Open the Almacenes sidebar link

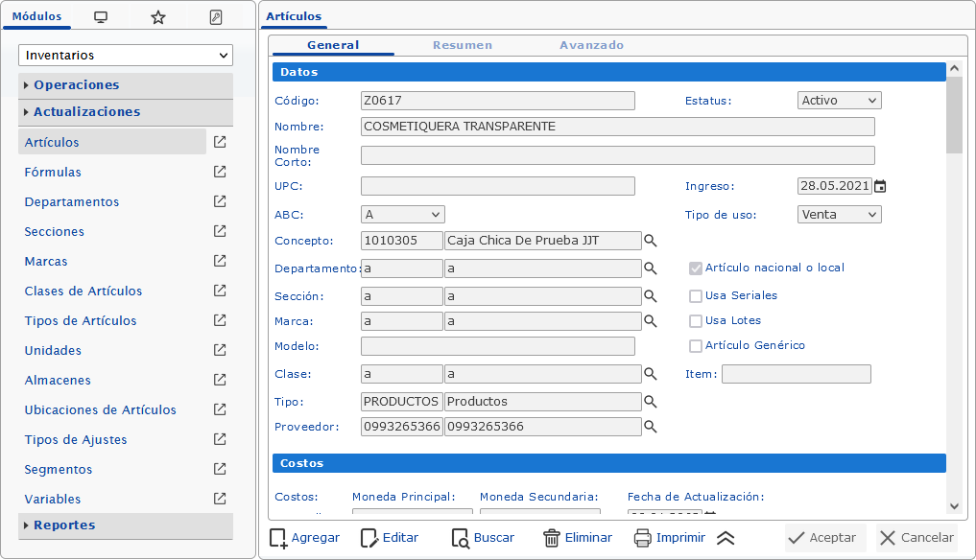58,380
